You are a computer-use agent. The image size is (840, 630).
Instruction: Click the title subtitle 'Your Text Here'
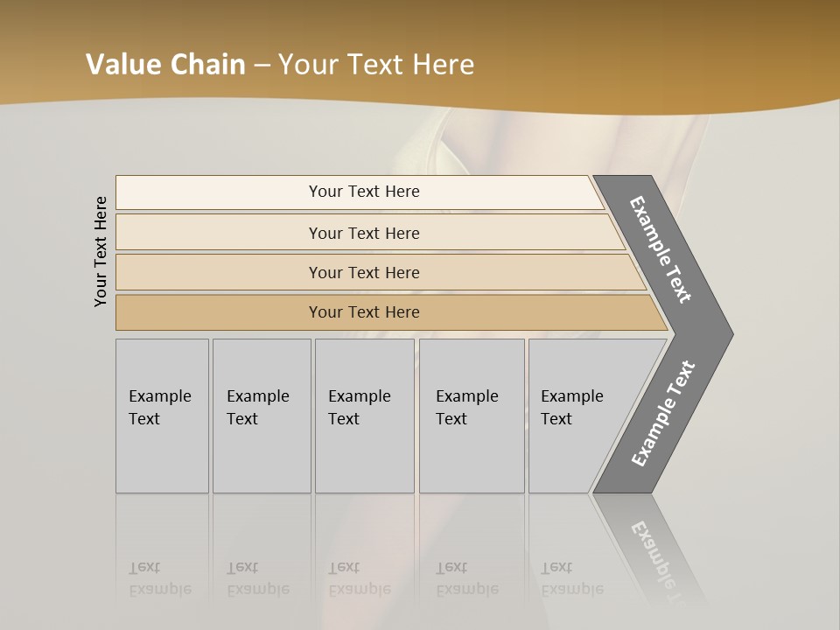pos(376,65)
